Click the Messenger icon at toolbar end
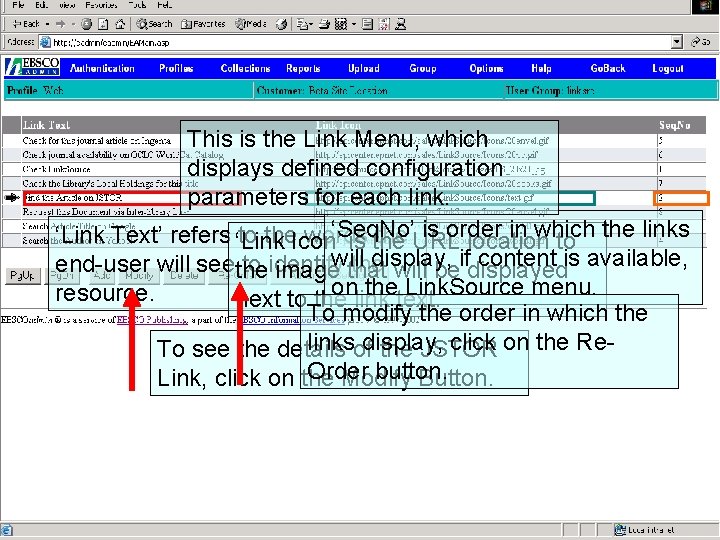Screen dimensions: 720x540 [x=400, y=24]
